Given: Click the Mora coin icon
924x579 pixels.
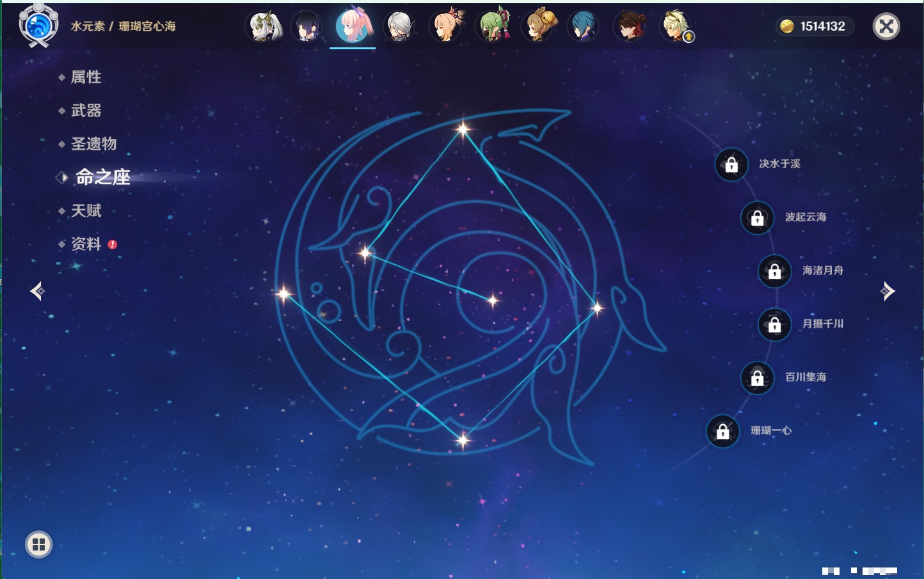Looking at the screenshot, I should [x=787, y=26].
